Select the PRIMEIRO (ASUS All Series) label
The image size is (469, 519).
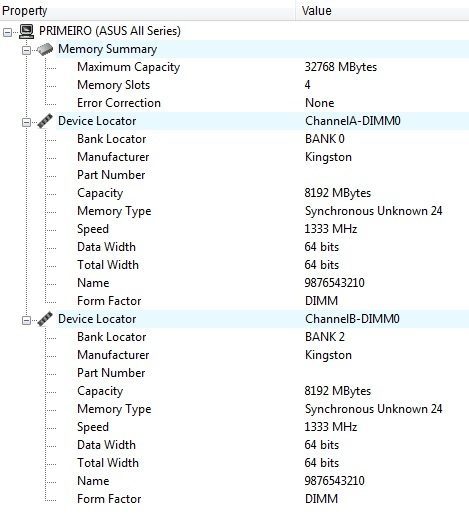pos(110,31)
